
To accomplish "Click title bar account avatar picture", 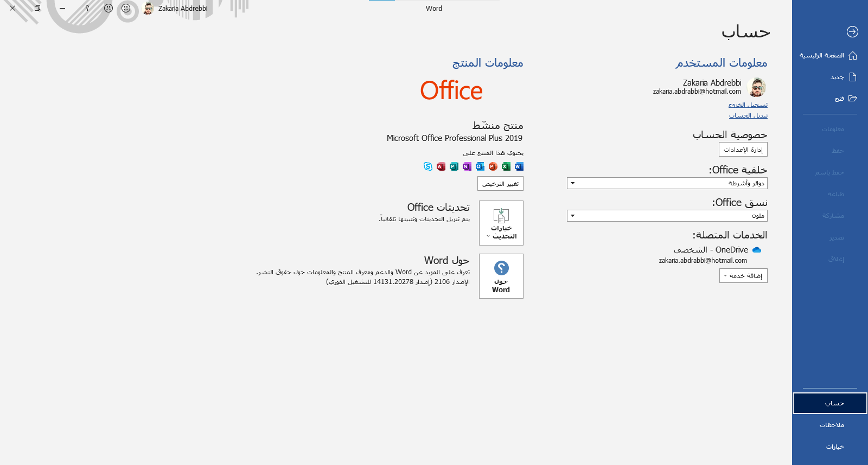I will tap(148, 8).
